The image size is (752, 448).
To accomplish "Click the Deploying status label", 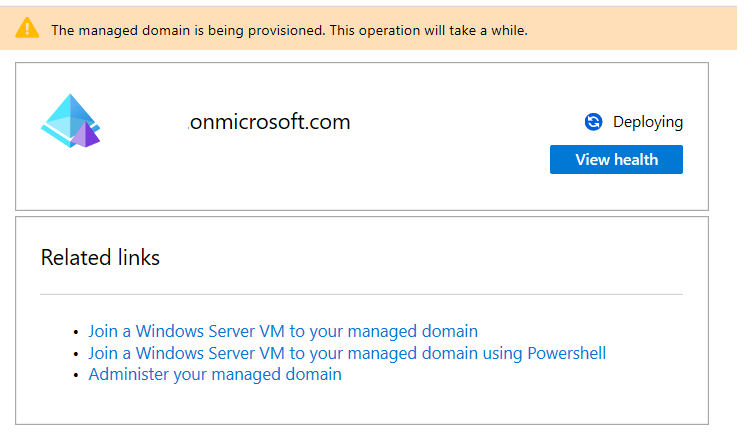I will (647, 122).
